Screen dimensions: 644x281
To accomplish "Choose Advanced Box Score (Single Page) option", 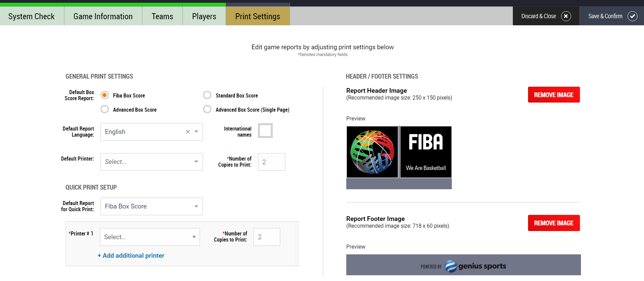I will pyautogui.click(x=207, y=109).
